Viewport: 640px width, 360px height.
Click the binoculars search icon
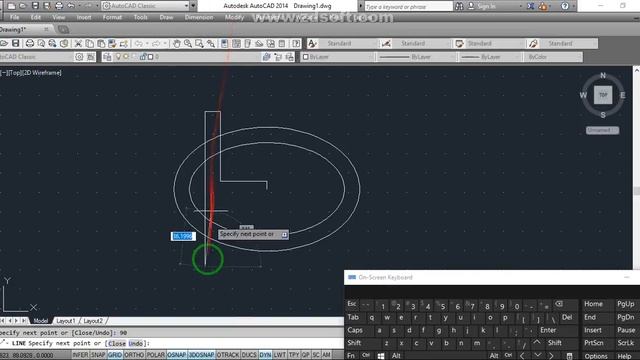(x=459, y=6)
